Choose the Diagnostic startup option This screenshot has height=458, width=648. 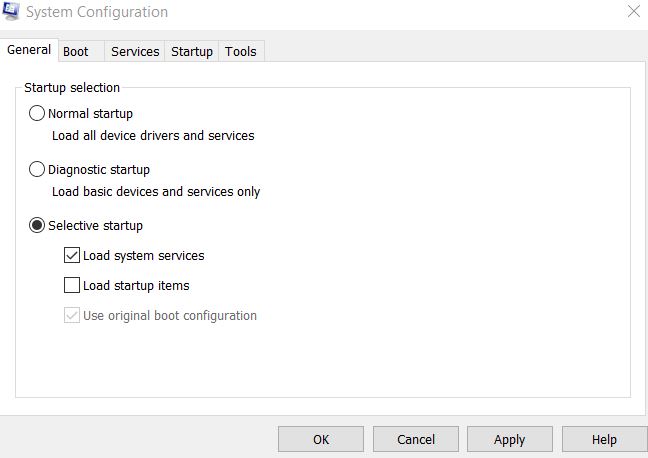pos(37,169)
